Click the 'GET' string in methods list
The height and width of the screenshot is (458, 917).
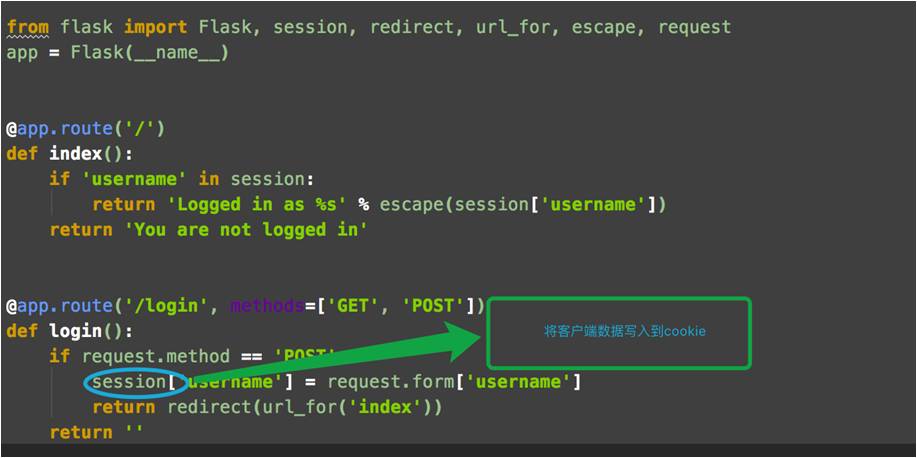(349, 306)
